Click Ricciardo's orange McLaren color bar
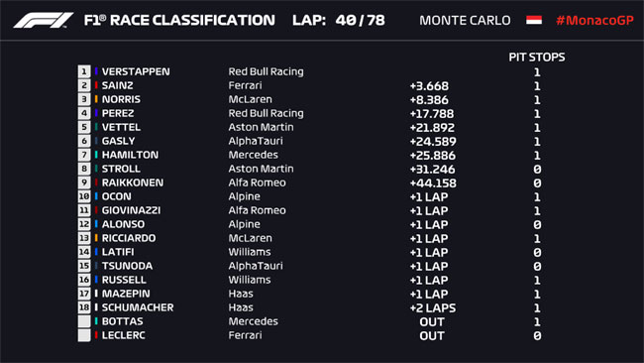Image resolution: width=644 pixels, height=363 pixels. [96, 238]
